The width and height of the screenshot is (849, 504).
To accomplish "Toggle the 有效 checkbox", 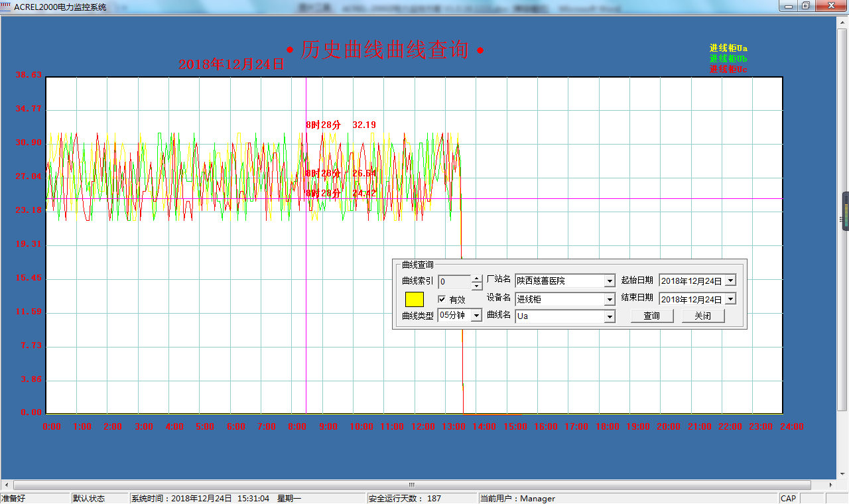I will click(442, 300).
